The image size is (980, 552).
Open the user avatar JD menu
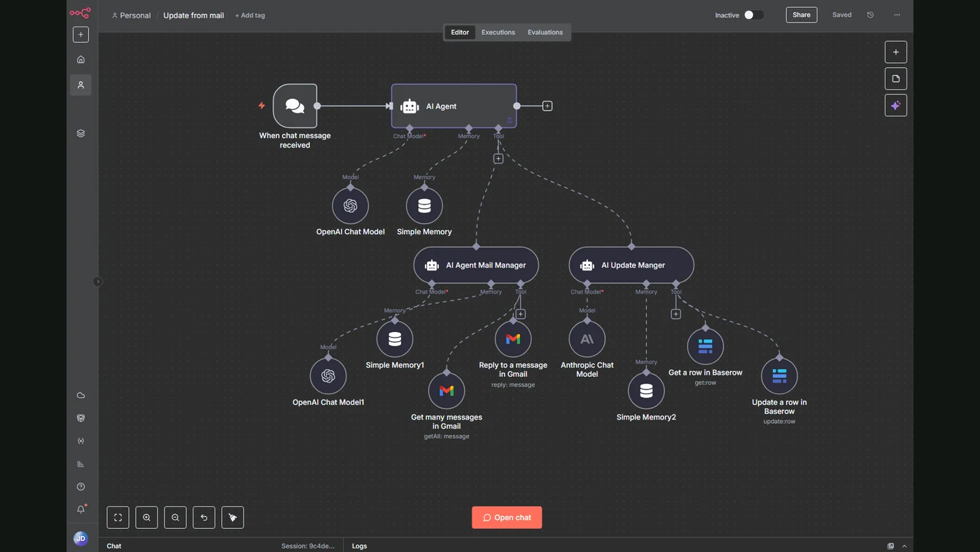pyautogui.click(x=80, y=538)
